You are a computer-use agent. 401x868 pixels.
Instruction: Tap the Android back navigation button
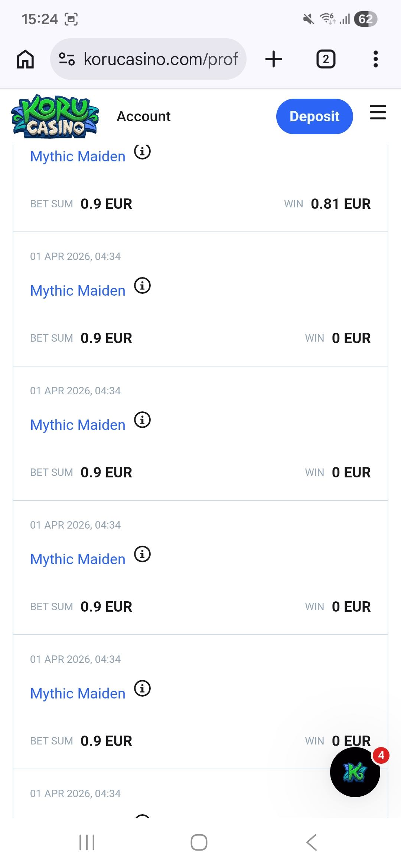coord(312,842)
